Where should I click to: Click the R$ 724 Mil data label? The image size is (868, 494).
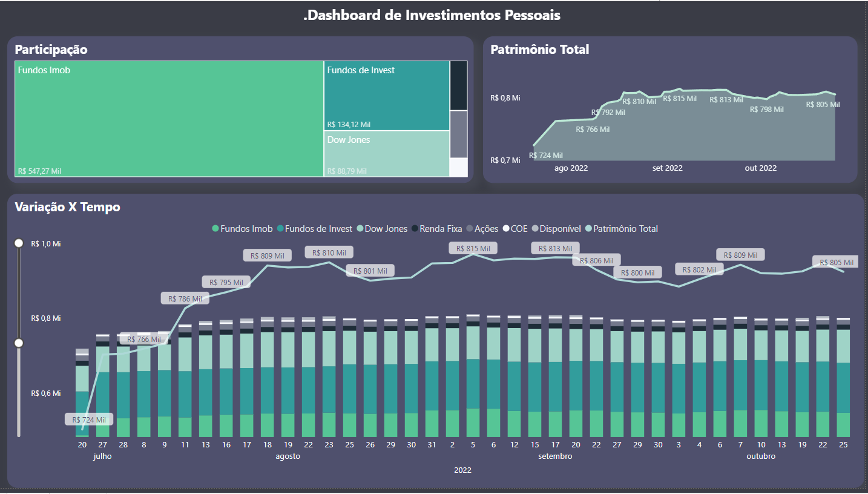[x=89, y=418]
